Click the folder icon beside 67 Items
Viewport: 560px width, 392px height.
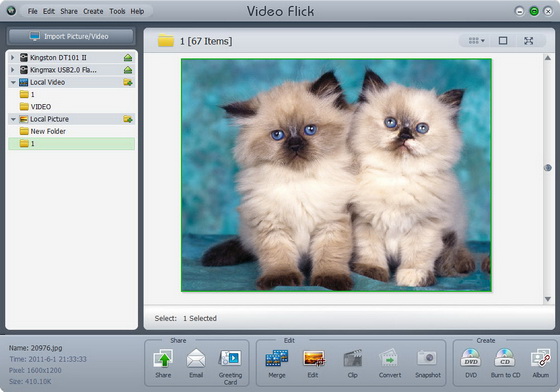166,41
